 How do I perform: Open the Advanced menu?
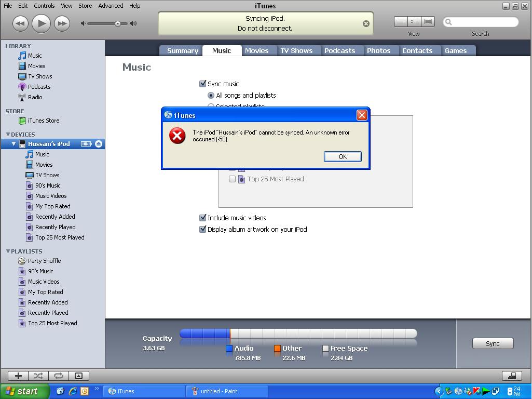111,6
